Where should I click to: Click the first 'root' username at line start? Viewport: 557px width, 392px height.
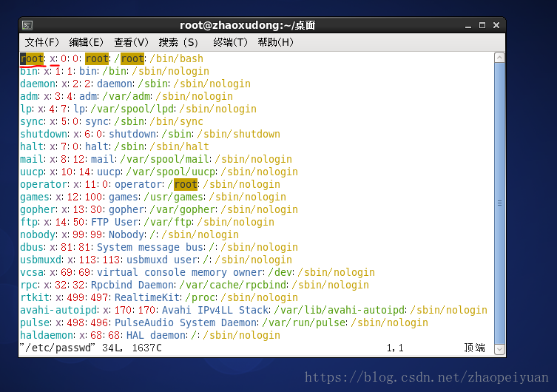[x=32, y=58]
